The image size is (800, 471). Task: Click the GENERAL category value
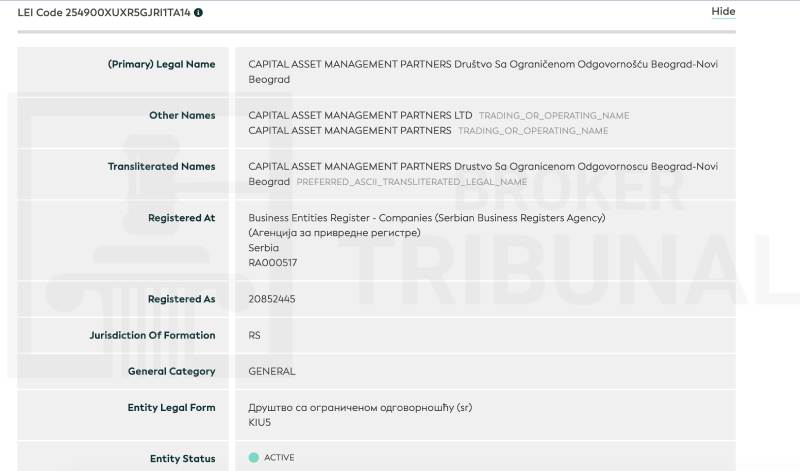272,371
